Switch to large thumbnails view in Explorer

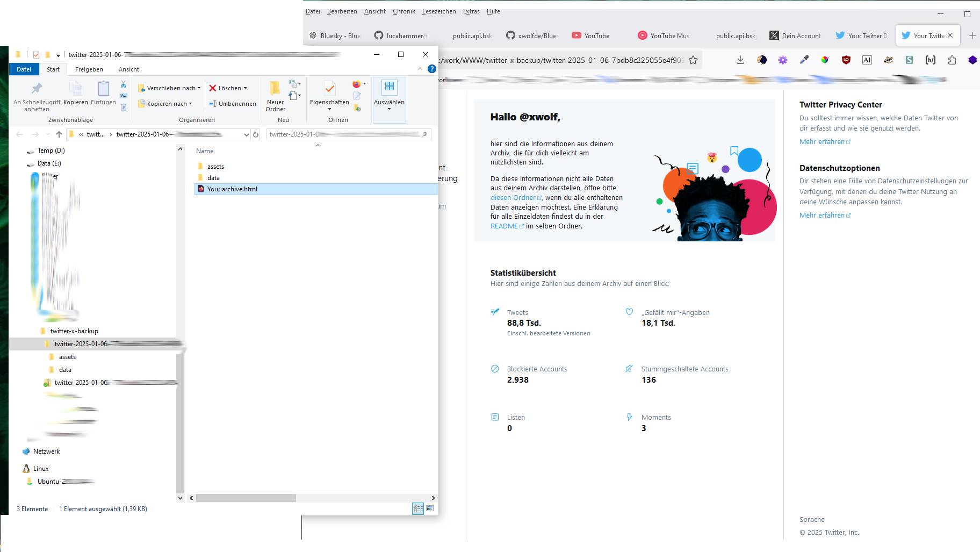pos(430,508)
